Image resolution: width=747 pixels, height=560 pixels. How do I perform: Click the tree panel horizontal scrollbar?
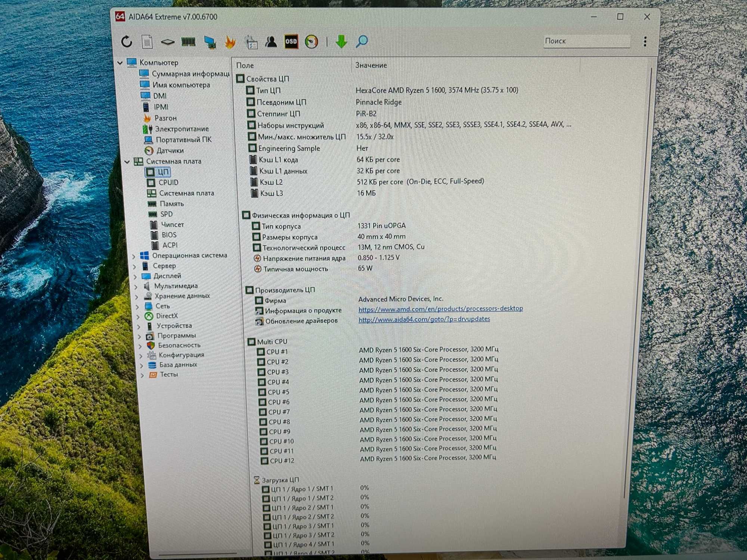pos(197,554)
